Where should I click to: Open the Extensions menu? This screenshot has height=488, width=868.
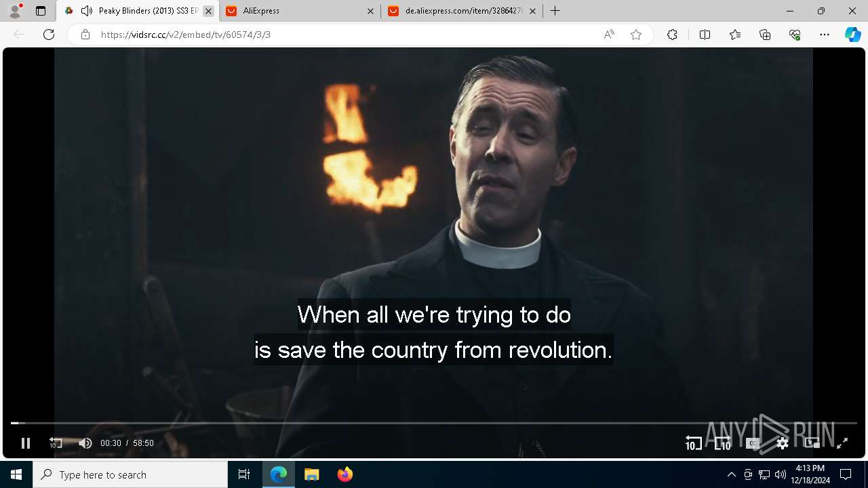click(672, 35)
